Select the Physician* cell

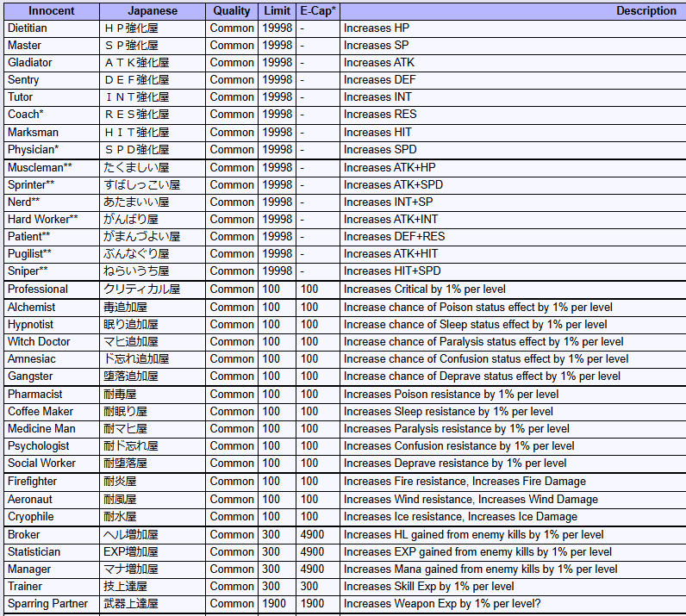[x=52, y=150]
